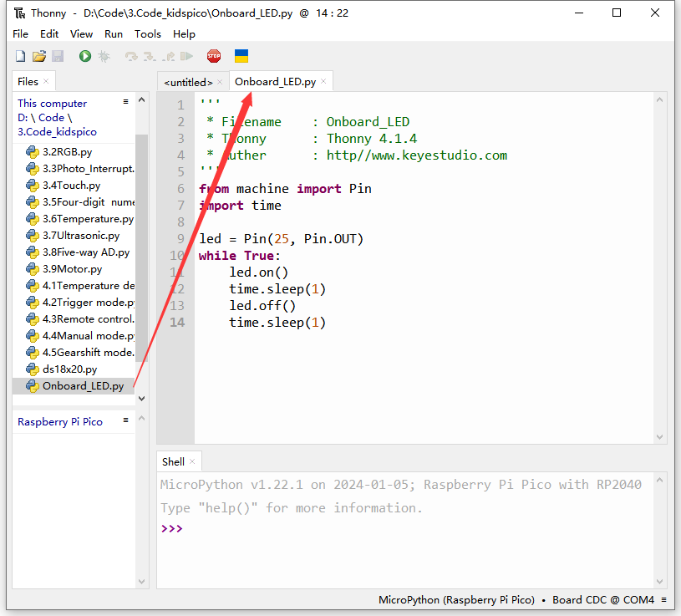Viewport: 681px width, 616px height.
Task: Navigate to the Code folder in path
Action: coord(51,118)
